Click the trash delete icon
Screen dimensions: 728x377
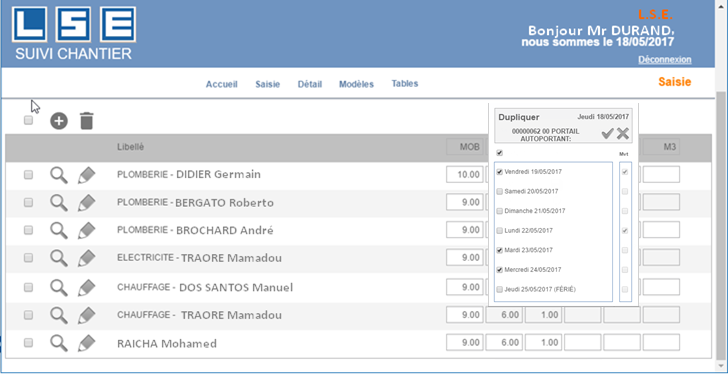click(86, 121)
